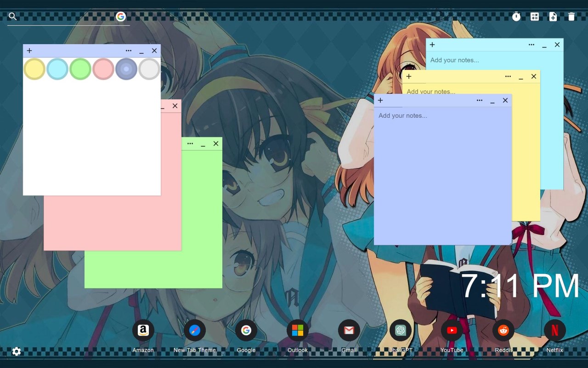Open the Outlook shortcut
This screenshot has height=368, width=588.
coord(297,330)
